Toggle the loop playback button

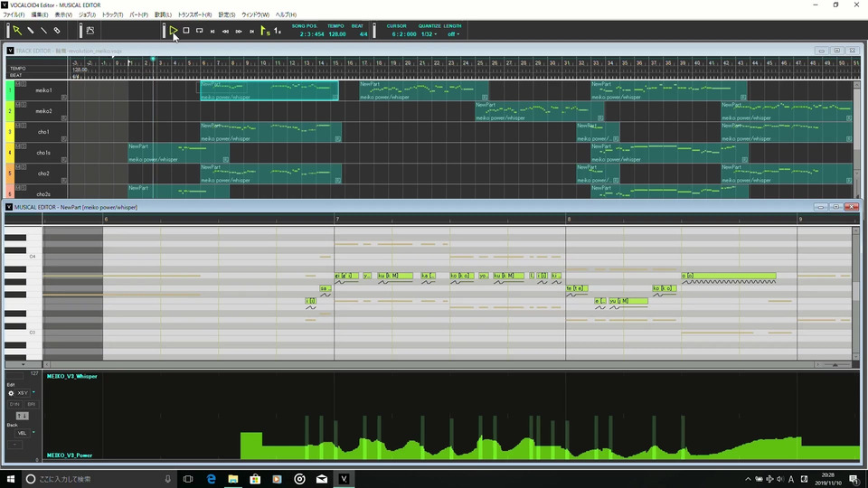(199, 31)
